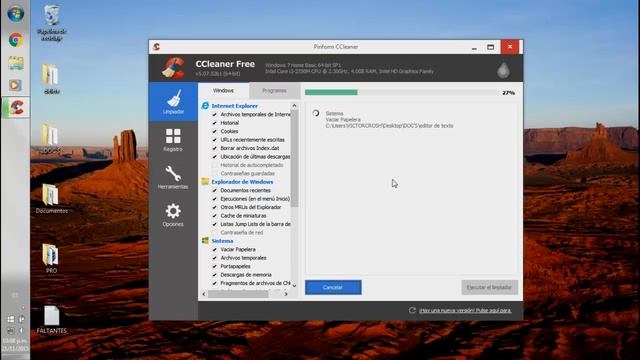Toggle URLs recientemente escritas checkbox

pyautogui.click(x=215, y=140)
